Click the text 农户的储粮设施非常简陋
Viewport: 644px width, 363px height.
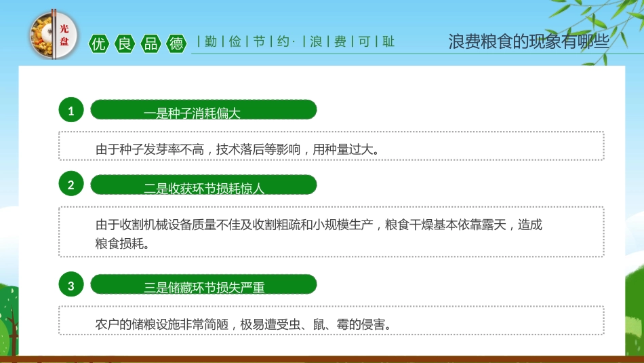pyautogui.click(x=162, y=324)
